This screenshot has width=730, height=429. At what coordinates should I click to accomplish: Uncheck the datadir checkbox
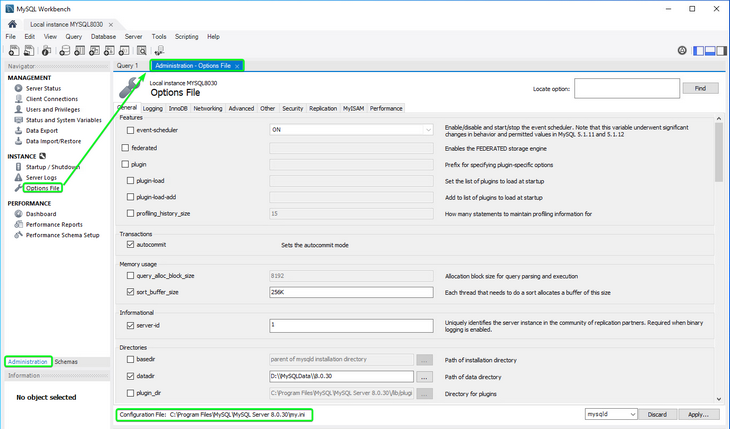coord(130,376)
